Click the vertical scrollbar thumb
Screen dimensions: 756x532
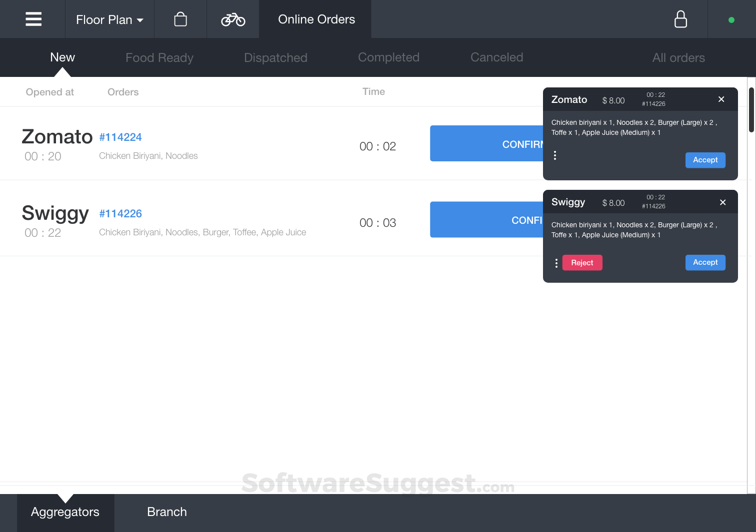point(751,110)
